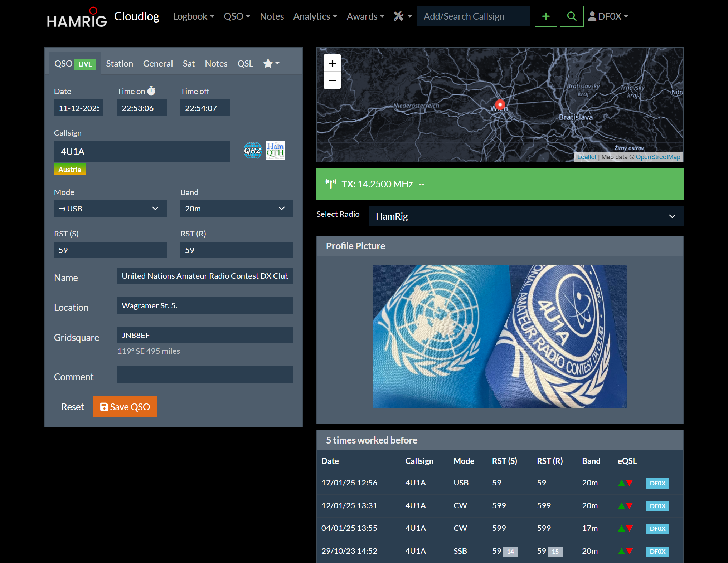Click the Location field Wagramer St. 5.

(205, 305)
